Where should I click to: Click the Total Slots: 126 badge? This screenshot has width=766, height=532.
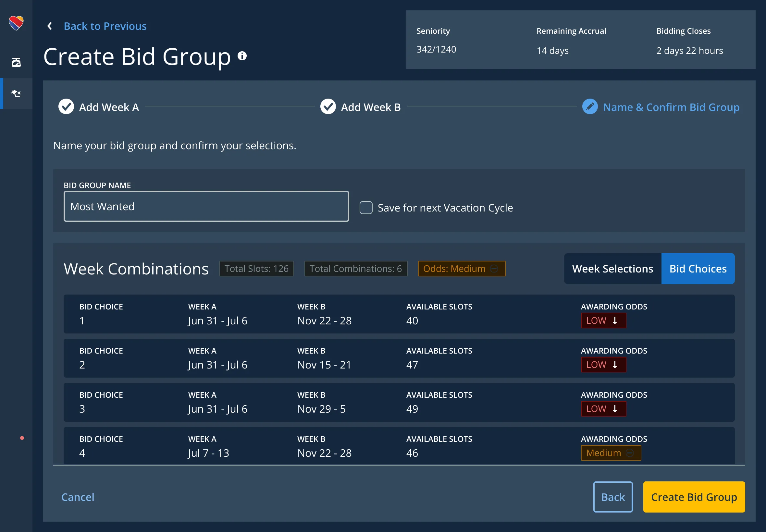click(x=256, y=269)
